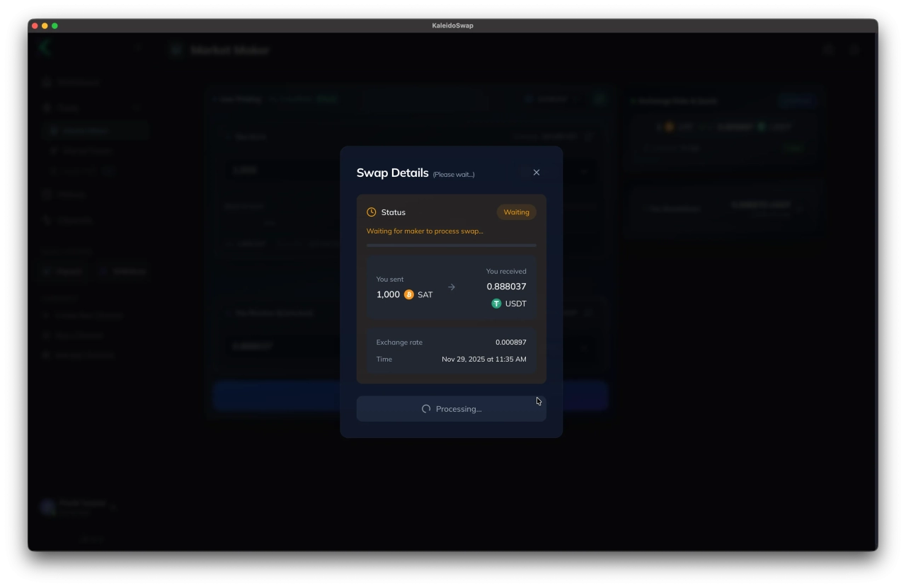Close the Swap Details dialog
The image size is (906, 588).
point(536,173)
